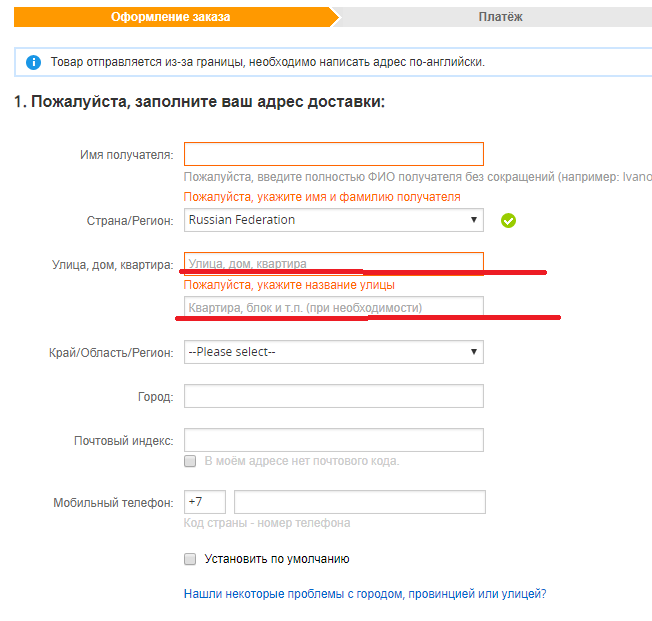Screen dimensions: 652x621
Task: Open the Russian Federation country dropdown
Action: tap(333, 220)
